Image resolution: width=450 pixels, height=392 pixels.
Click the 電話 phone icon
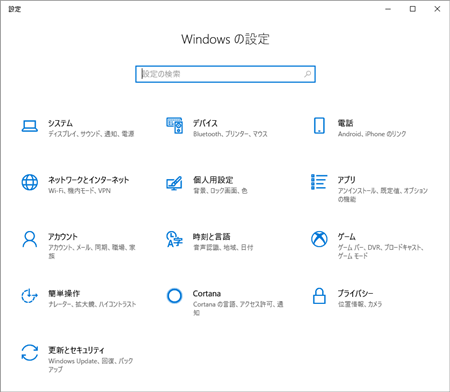(319, 126)
